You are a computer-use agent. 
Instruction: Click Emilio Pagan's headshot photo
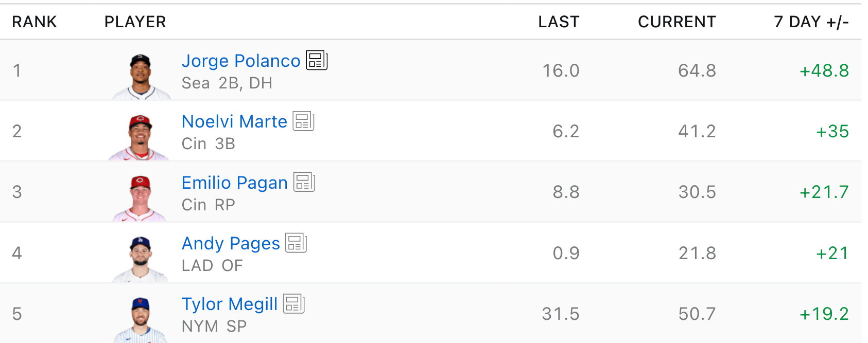(x=140, y=198)
